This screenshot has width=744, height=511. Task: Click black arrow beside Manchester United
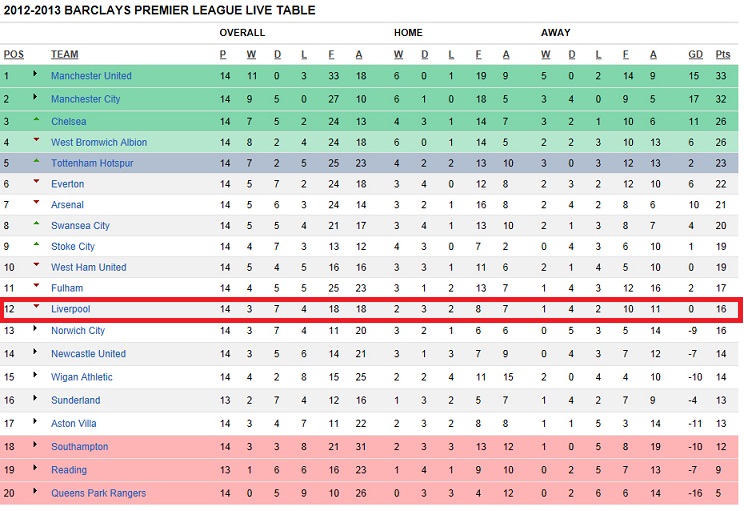point(35,74)
